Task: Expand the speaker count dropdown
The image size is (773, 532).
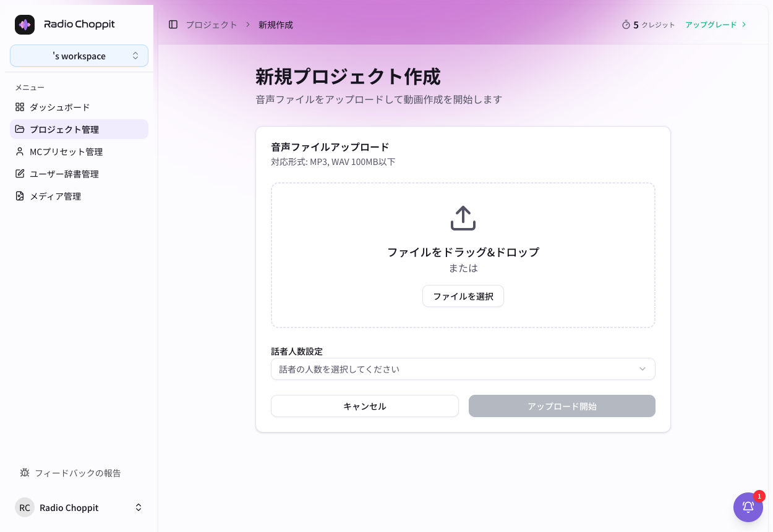Action: (463, 369)
